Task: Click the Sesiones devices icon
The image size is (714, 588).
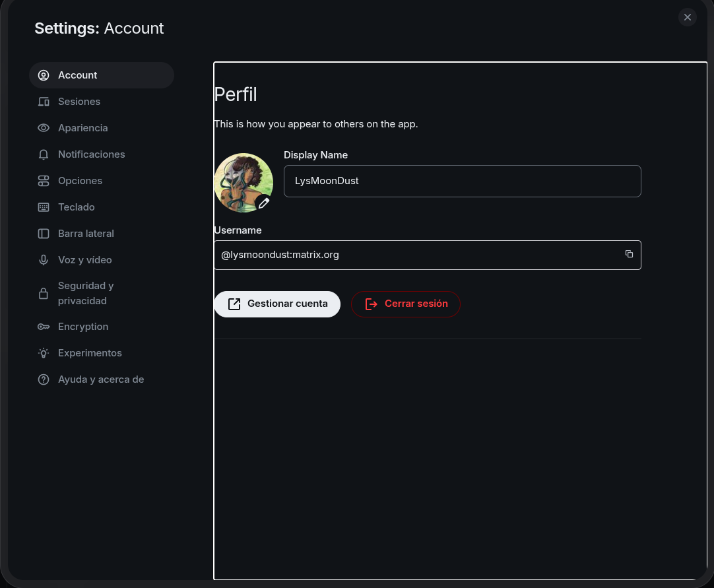Action: tap(44, 102)
